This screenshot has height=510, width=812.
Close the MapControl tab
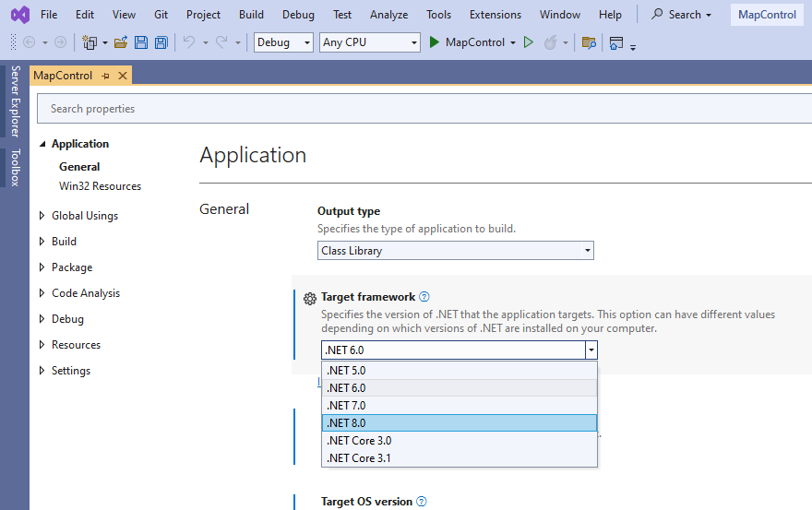click(x=123, y=76)
